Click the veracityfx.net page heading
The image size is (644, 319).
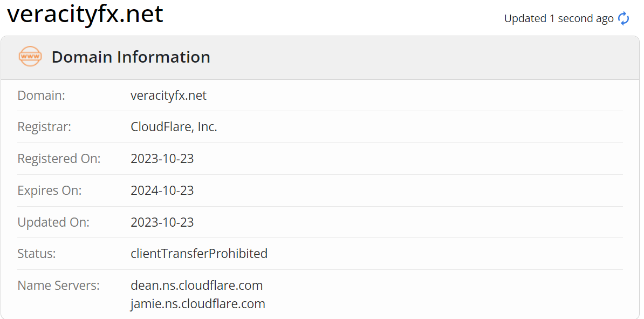[85, 14]
